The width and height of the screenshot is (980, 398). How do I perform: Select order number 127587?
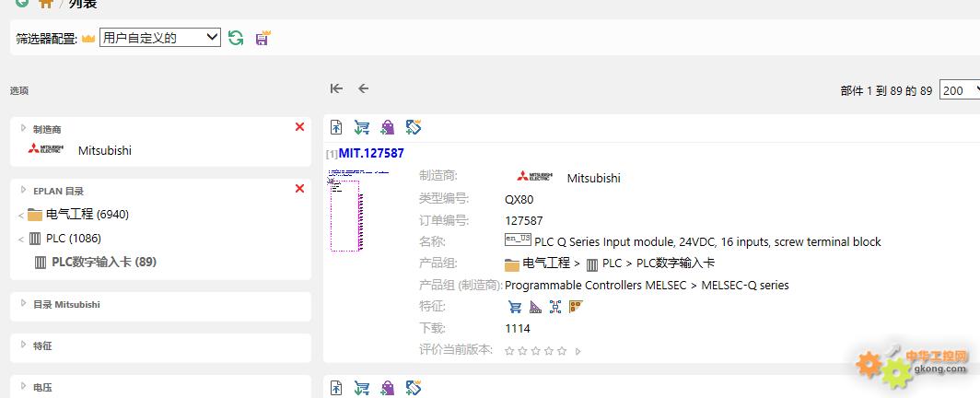524,220
